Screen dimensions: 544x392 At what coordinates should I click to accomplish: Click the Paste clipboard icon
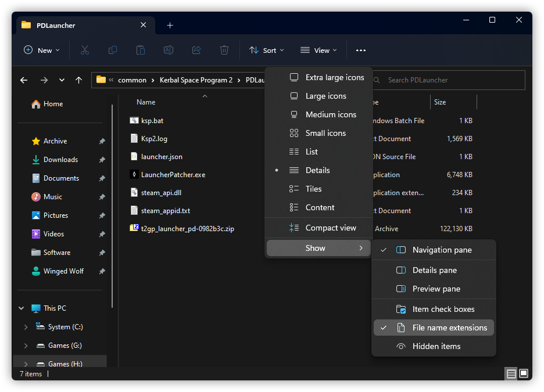point(141,51)
